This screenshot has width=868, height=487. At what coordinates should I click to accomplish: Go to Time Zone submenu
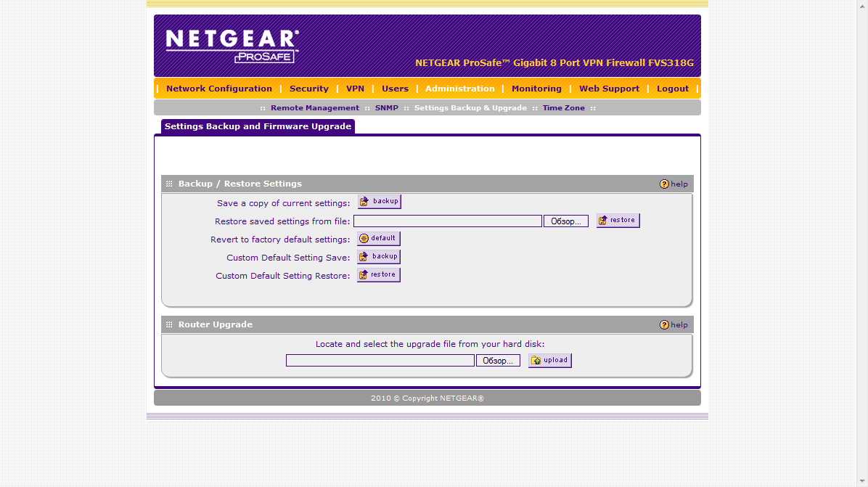[563, 108]
